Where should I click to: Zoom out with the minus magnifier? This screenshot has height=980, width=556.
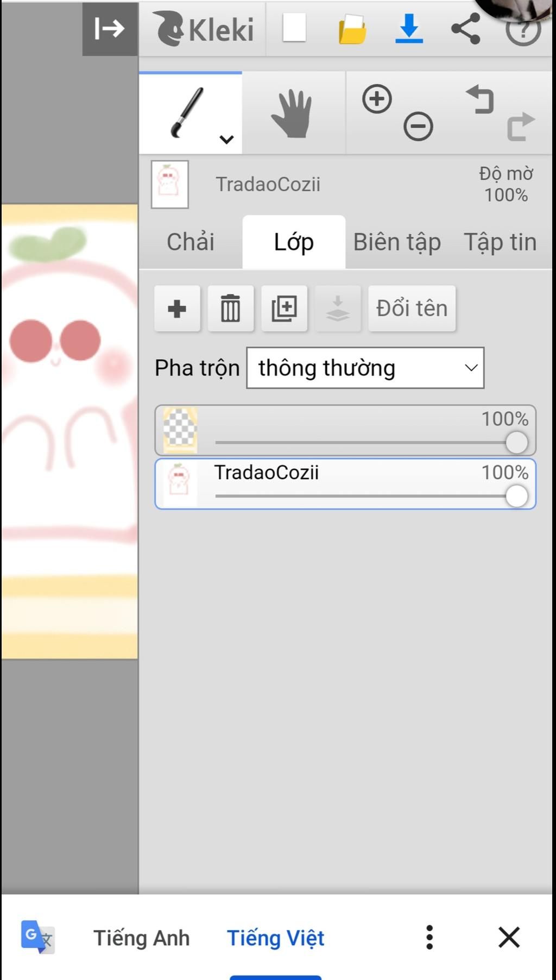point(418,127)
